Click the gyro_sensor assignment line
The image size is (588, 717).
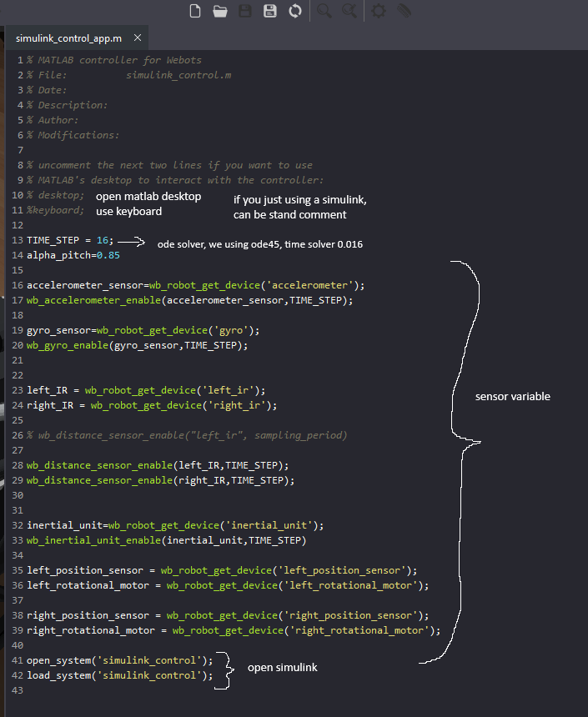click(143, 330)
